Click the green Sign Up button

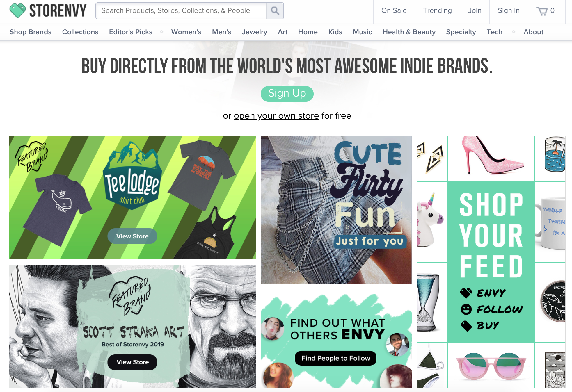[x=287, y=94]
